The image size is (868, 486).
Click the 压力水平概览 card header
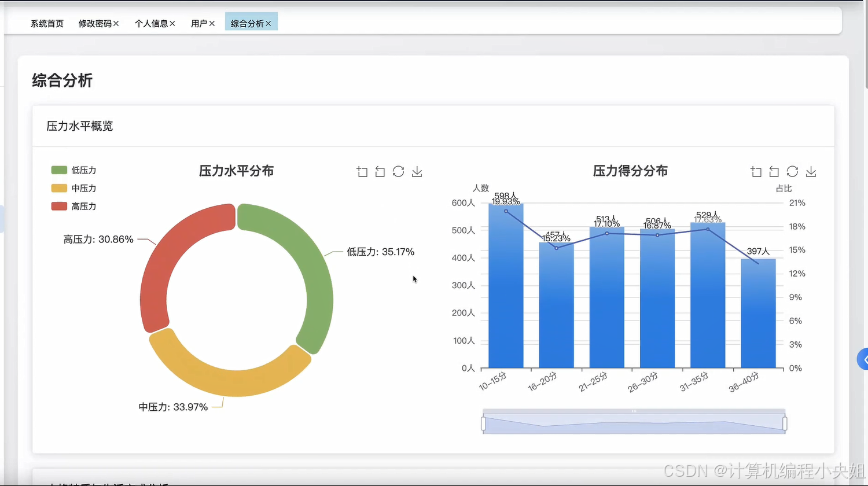(x=433, y=126)
